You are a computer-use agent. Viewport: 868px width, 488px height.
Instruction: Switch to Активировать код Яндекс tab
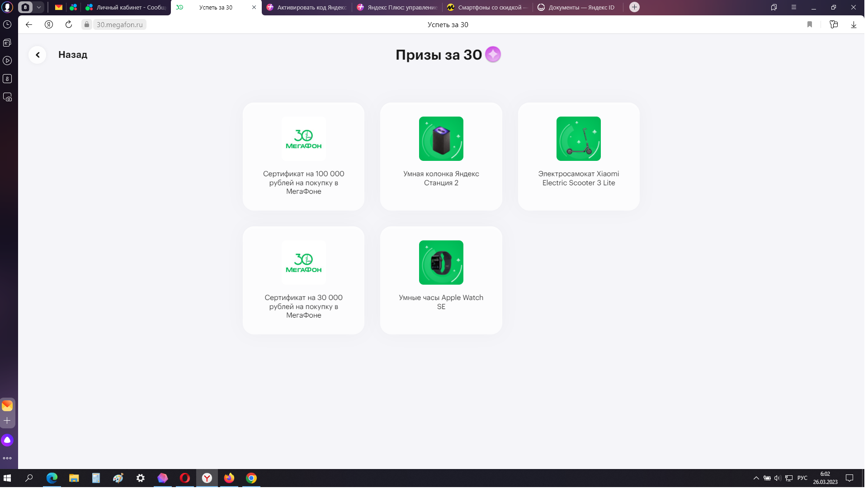point(307,7)
